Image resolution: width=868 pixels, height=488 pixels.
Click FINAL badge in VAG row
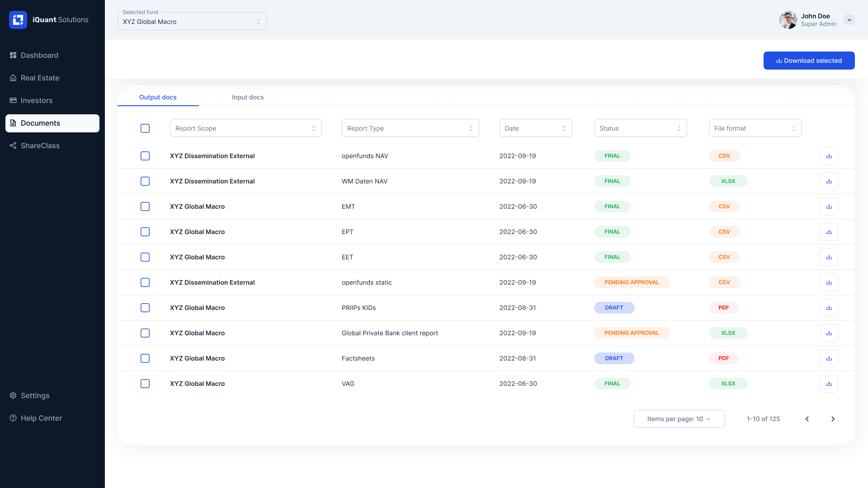tap(612, 384)
